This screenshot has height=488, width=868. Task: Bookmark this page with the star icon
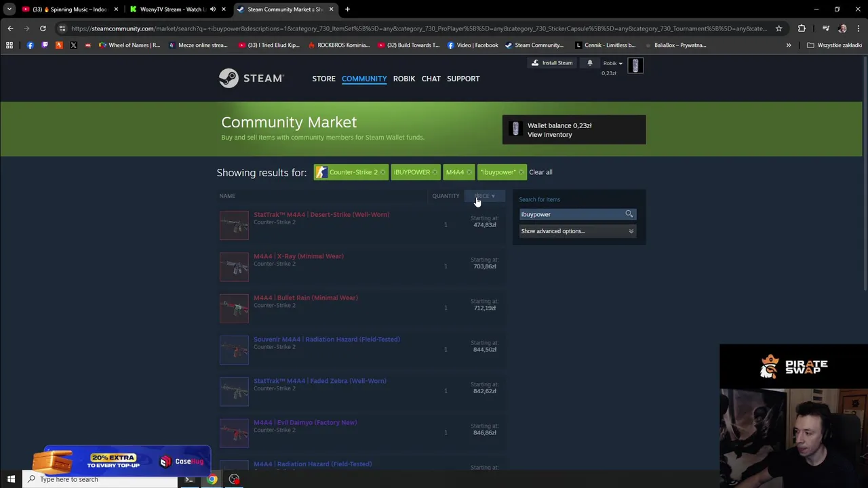click(778, 28)
